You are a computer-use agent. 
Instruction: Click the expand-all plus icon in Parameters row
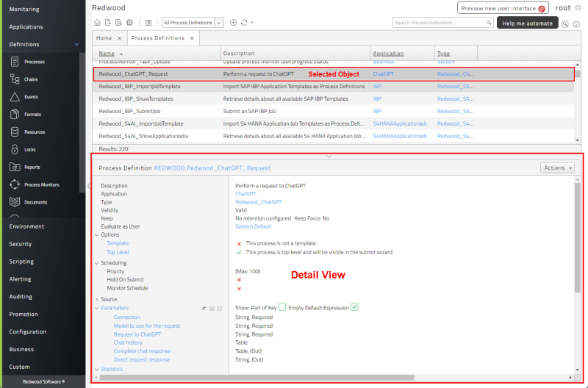point(212,308)
